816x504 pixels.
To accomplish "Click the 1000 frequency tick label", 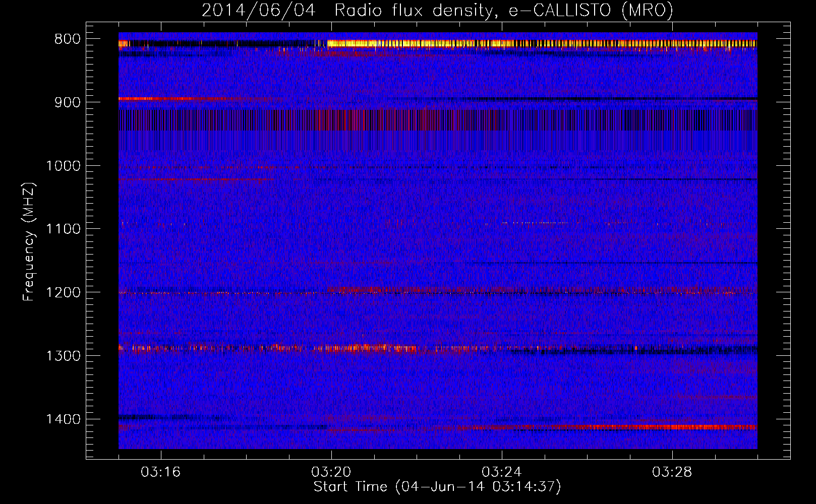I will tap(63, 166).
